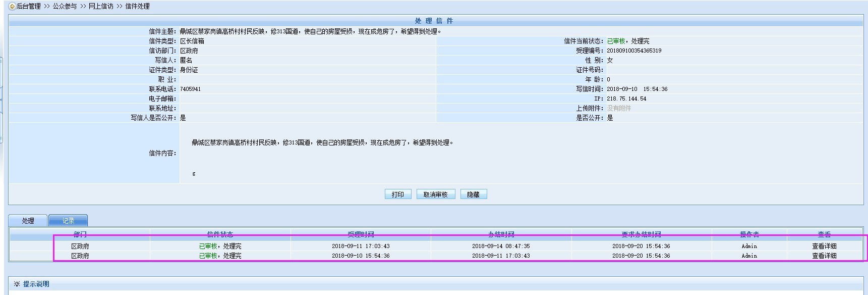The width and height of the screenshot is (868, 295).
Task: Click the breadcrumb arrow icon before 后台管理
Action: (x=13, y=7)
